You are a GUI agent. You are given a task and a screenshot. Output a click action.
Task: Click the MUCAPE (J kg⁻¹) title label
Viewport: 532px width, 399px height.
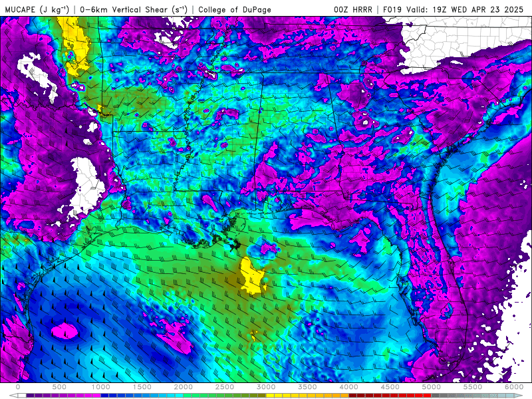click(37, 9)
